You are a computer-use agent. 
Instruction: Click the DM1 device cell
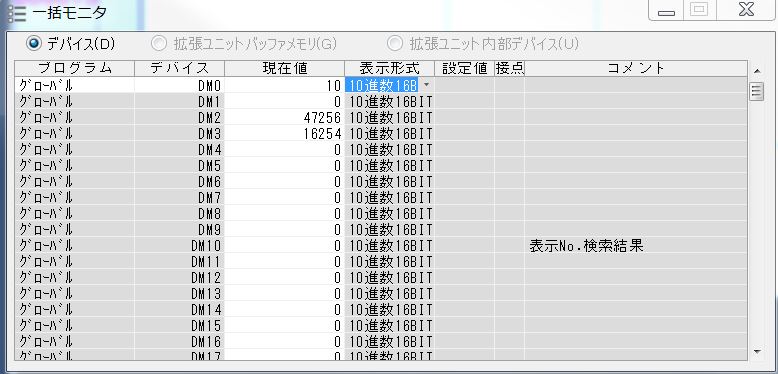coord(180,101)
